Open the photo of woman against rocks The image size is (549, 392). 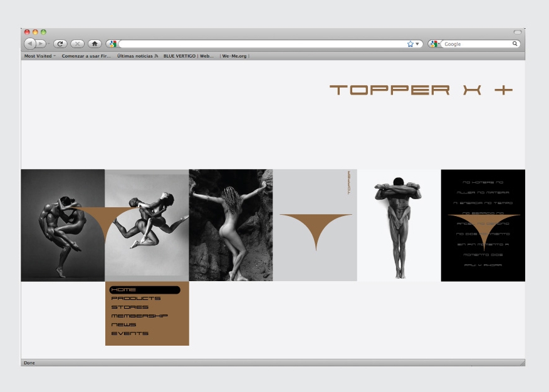click(x=231, y=225)
